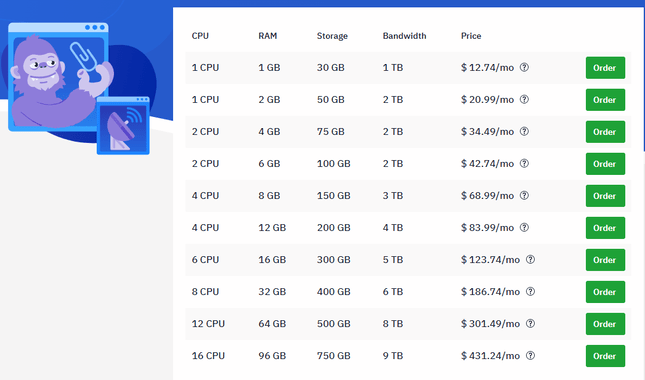Click the gorilla with paperclip illustration
Screen dimensions: 645x380
[x=61, y=78]
